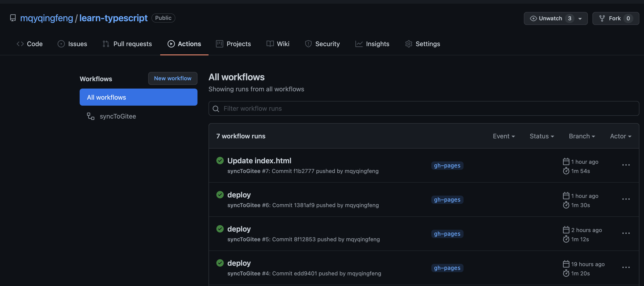Click the Issues circle icon
This screenshot has width=644, height=286.
(x=61, y=44)
